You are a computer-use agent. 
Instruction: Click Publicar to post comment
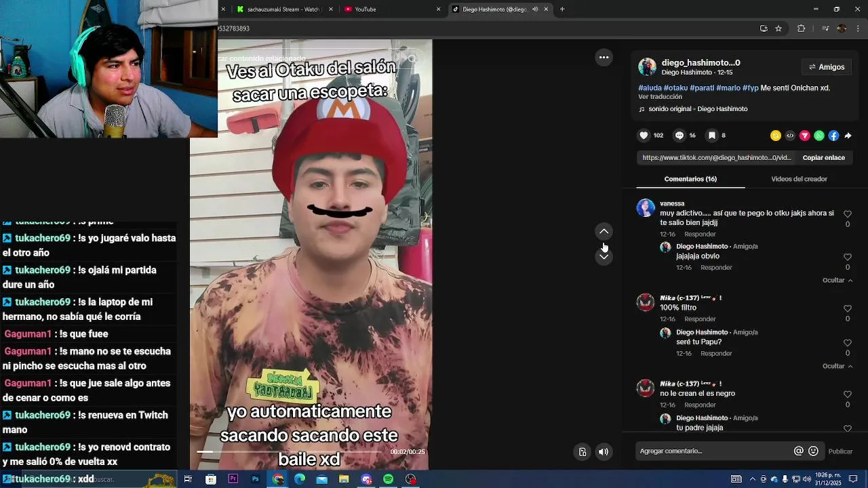click(840, 451)
